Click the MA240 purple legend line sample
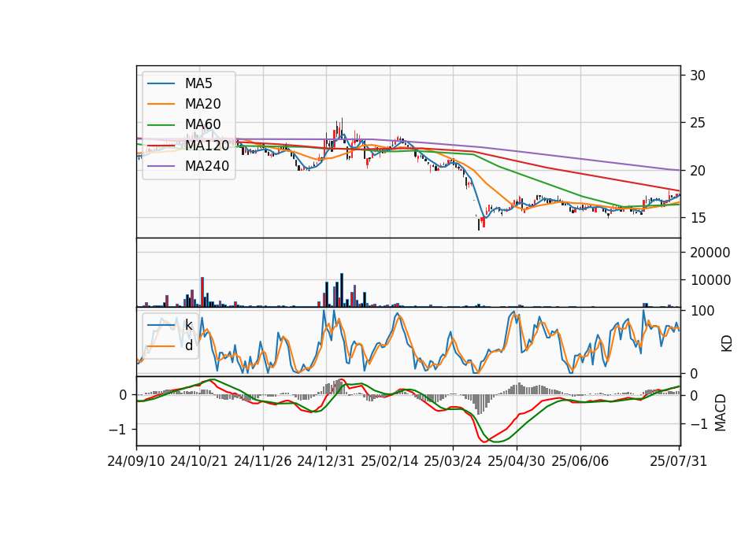756x543 pixels. [x=161, y=166]
